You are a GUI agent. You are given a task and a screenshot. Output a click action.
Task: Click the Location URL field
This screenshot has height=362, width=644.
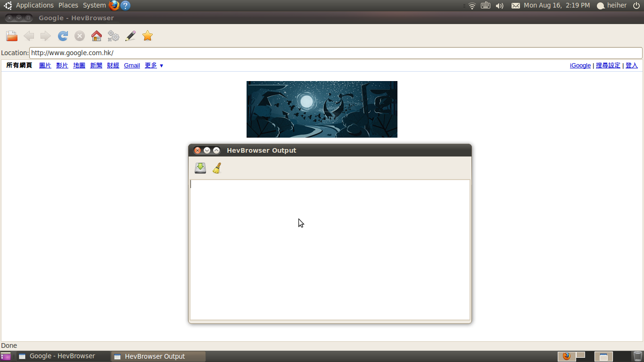click(336, 53)
